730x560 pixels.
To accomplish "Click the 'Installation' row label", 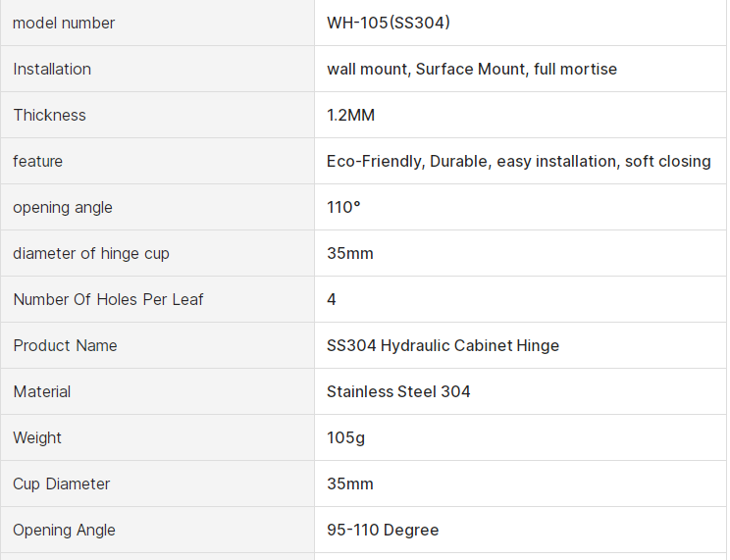I will [x=52, y=69].
